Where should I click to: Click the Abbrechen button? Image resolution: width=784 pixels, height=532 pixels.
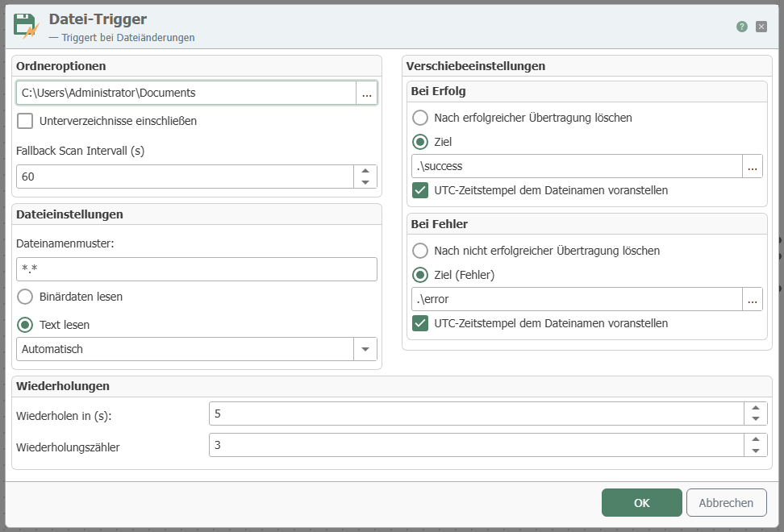coord(726,503)
